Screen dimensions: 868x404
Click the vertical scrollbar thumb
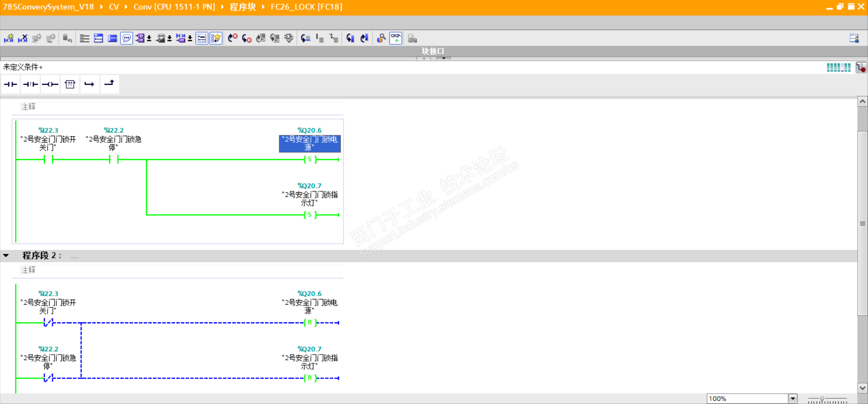coord(862,223)
